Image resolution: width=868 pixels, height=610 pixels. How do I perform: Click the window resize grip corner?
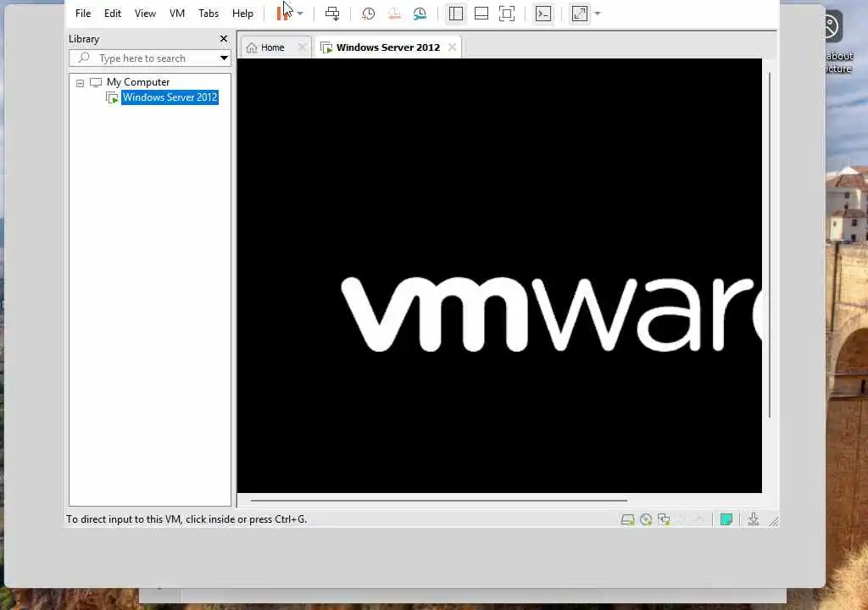[x=774, y=521]
